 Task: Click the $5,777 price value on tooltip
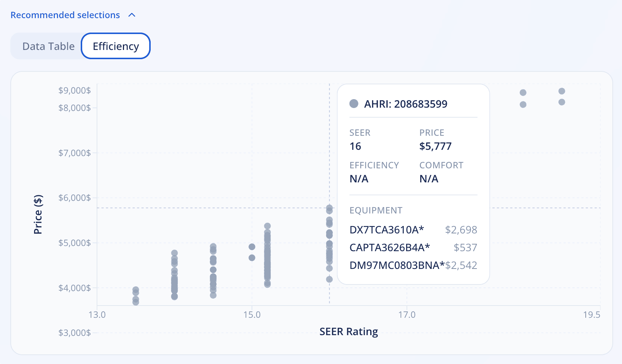pos(435,146)
